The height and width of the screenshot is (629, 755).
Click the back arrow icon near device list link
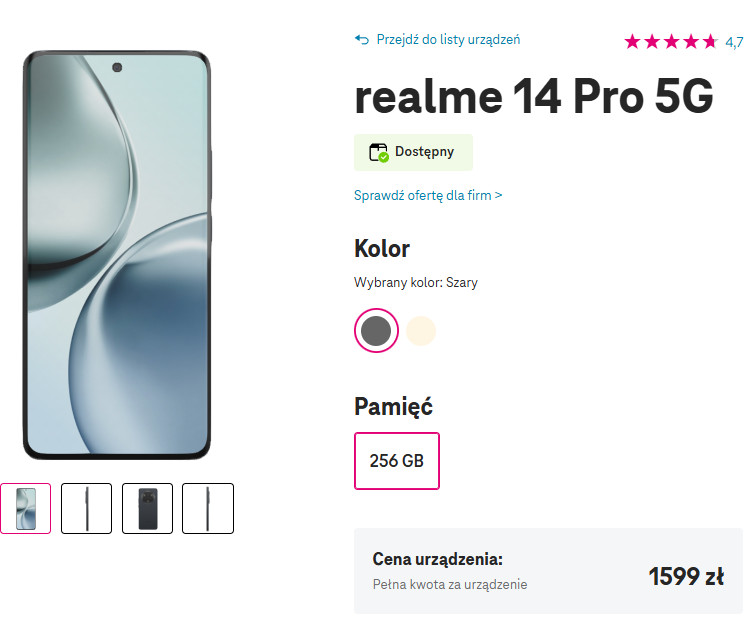[362, 40]
